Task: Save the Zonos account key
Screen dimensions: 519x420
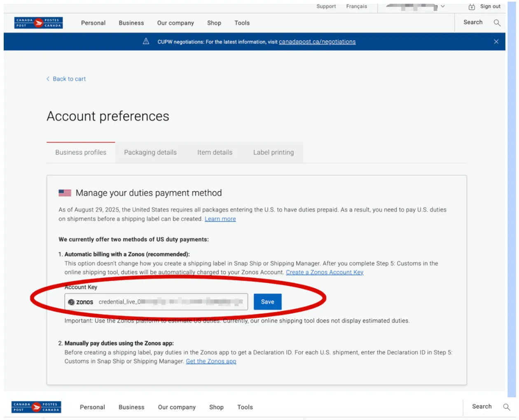Action: click(267, 302)
